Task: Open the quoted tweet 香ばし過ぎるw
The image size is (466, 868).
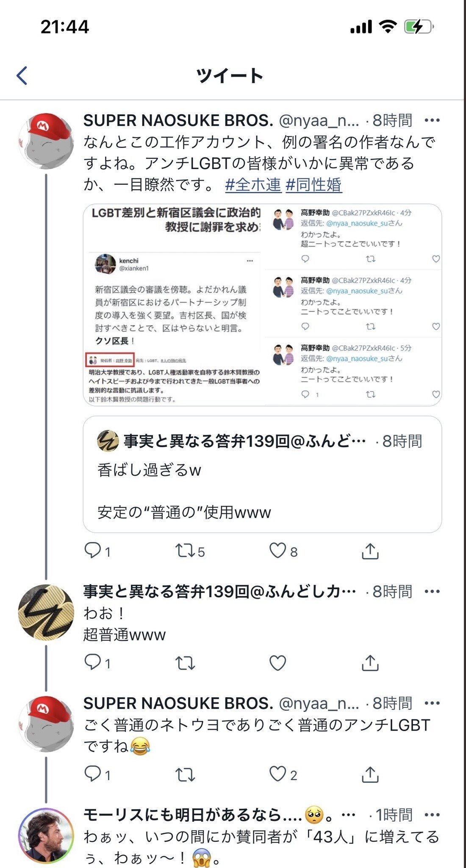Action: [x=262, y=474]
